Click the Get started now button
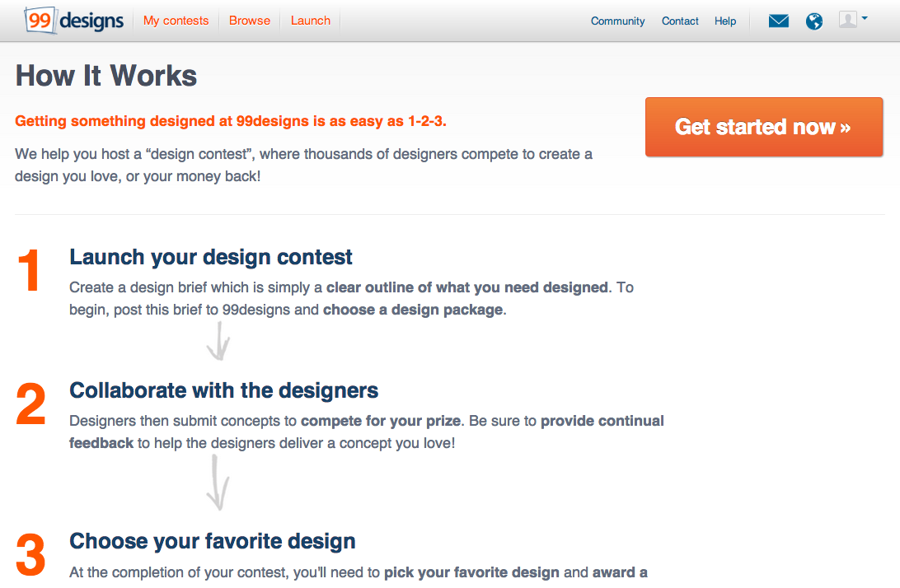The height and width of the screenshot is (588, 900). pyautogui.click(x=764, y=127)
